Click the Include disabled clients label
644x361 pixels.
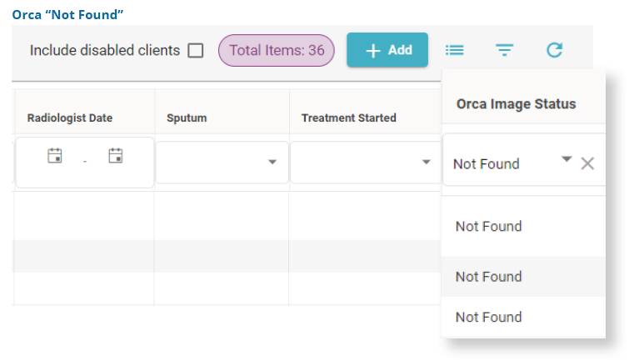(x=105, y=50)
